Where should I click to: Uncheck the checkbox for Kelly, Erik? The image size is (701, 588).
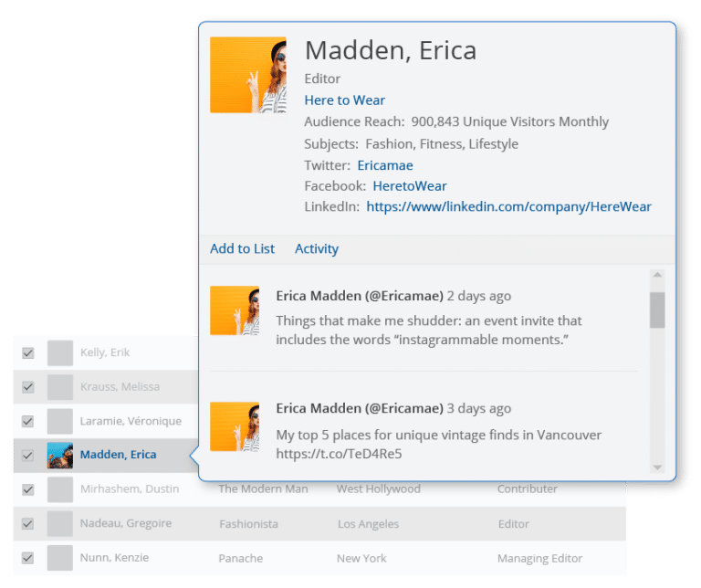click(x=28, y=353)
